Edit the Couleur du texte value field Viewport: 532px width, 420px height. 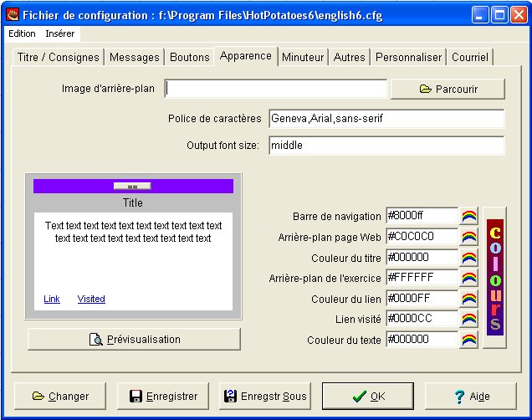tap(422, 339)
